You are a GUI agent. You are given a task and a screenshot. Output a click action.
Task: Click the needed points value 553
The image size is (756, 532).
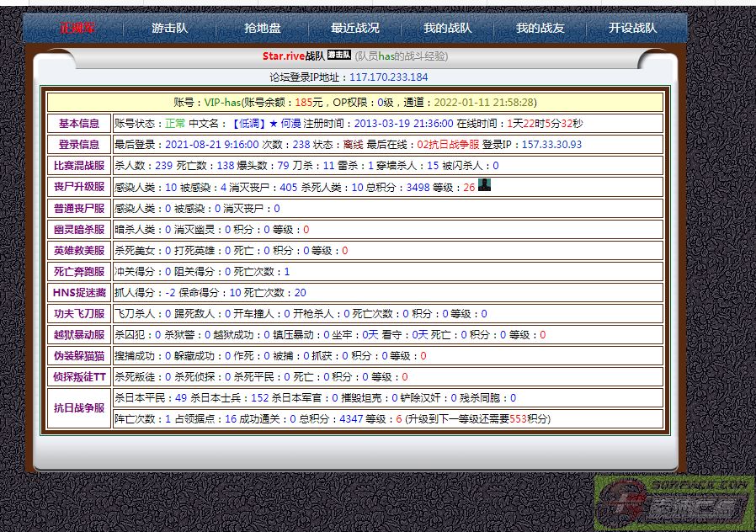pos(518,418)
